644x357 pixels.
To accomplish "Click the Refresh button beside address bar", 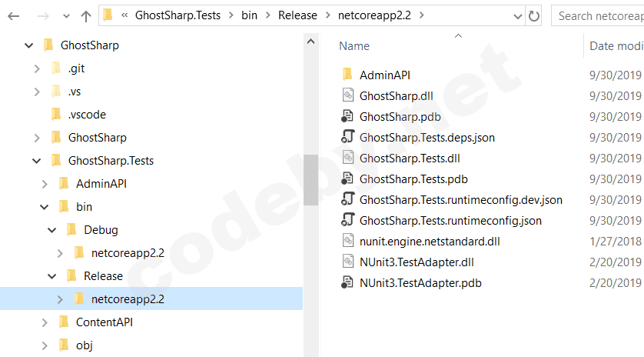I will (x=535, y=15).
